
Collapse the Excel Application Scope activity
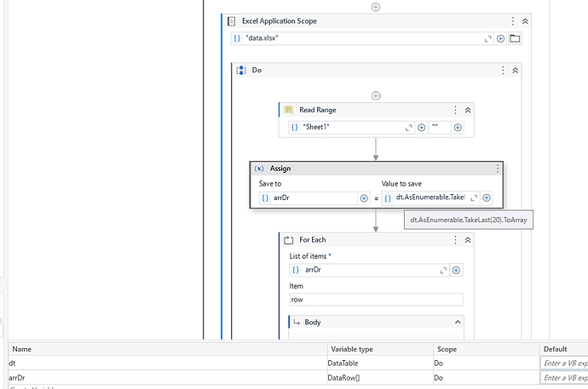coord(525,21)
